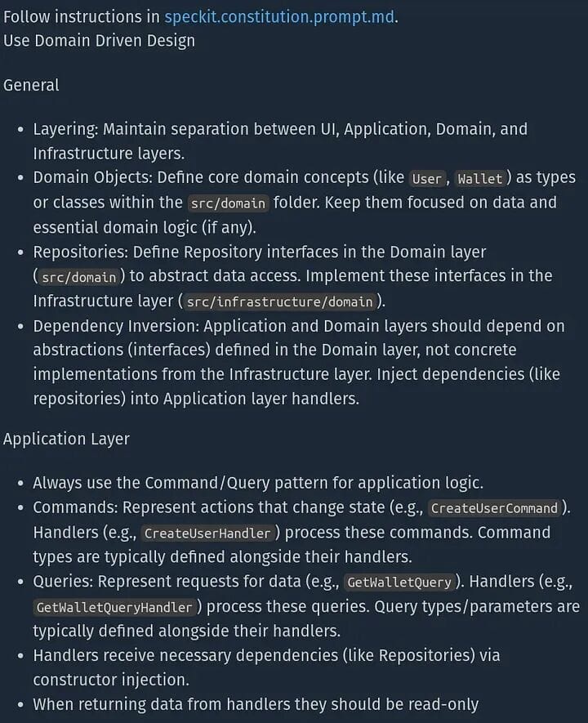Click the 'Follow instructions in' text
Viewport: 588px width, 723px height.
point(82,17)
